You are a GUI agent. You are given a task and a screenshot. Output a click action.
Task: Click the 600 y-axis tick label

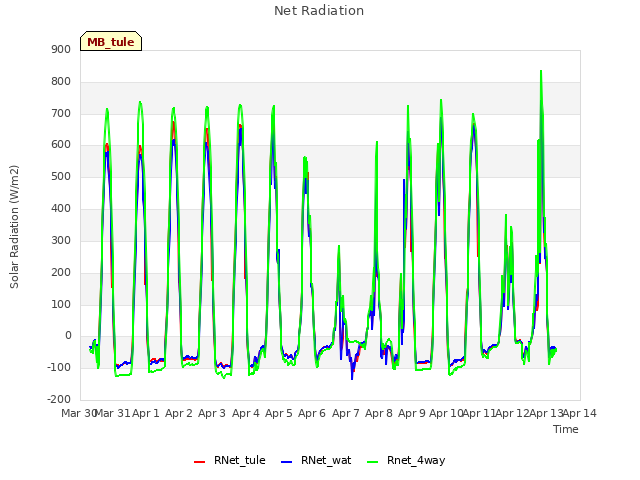(61, 145)
